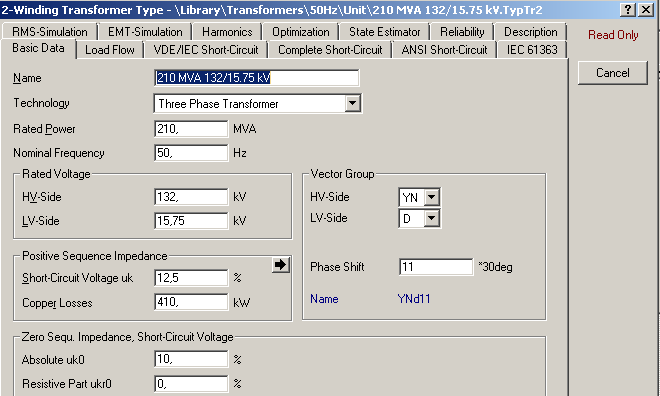Click the Absolute uk0 field
Image resolution: width=660 pixels, height=396 pixels.
(191, 359)
